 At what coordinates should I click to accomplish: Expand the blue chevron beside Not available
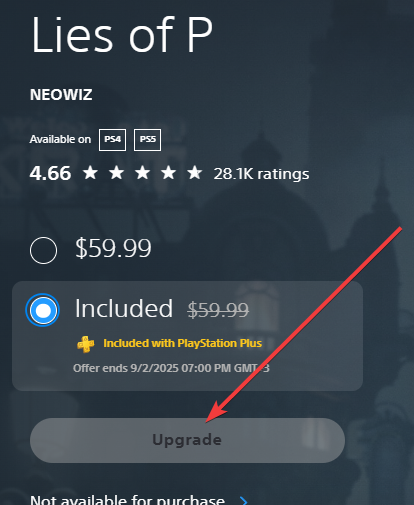[244, 501]
